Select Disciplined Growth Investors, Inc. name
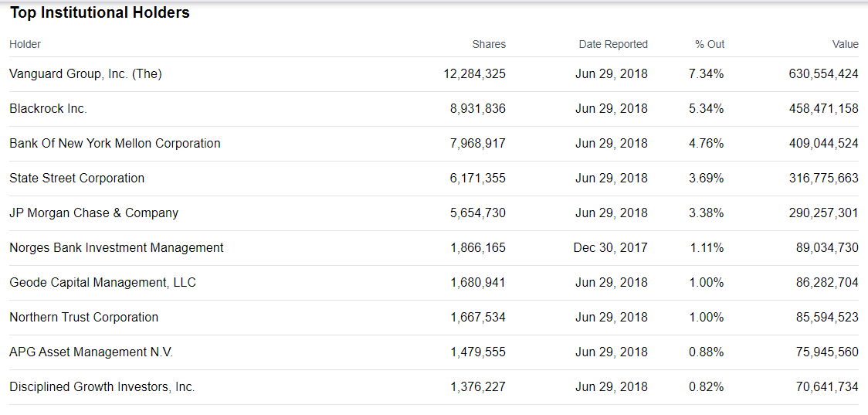 (x=103, y=387)
